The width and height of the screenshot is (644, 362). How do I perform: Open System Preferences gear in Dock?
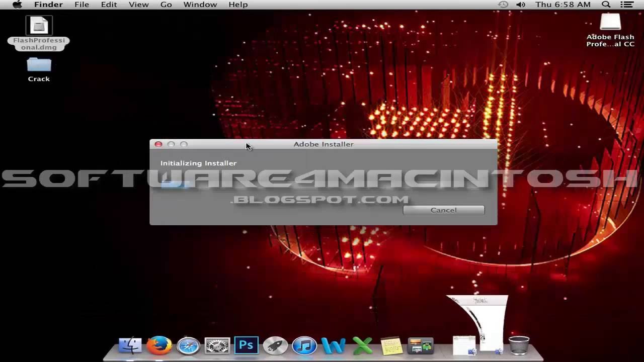pyautogui.click(x=217, y=346)
